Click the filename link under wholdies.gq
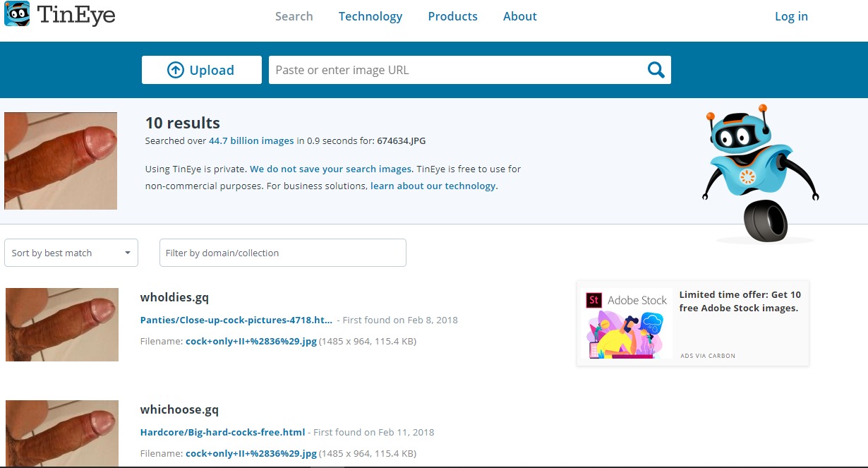Image resolution: width=868 pixels, height=468 pixels. [x=251, y=341]
